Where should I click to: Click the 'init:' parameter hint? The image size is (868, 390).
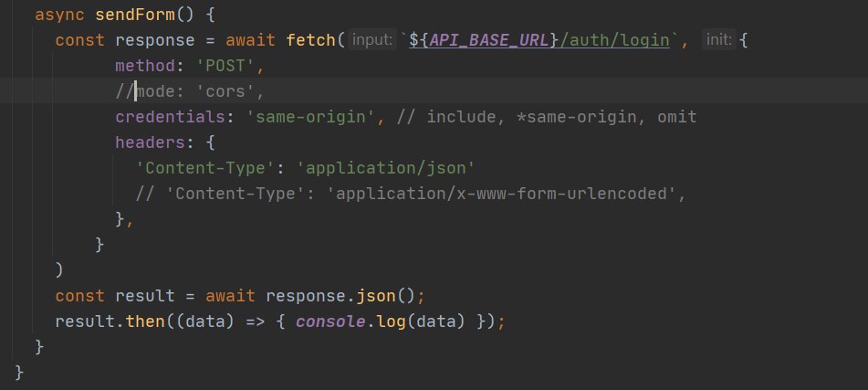pyautogui.click(x=719, y=40)
